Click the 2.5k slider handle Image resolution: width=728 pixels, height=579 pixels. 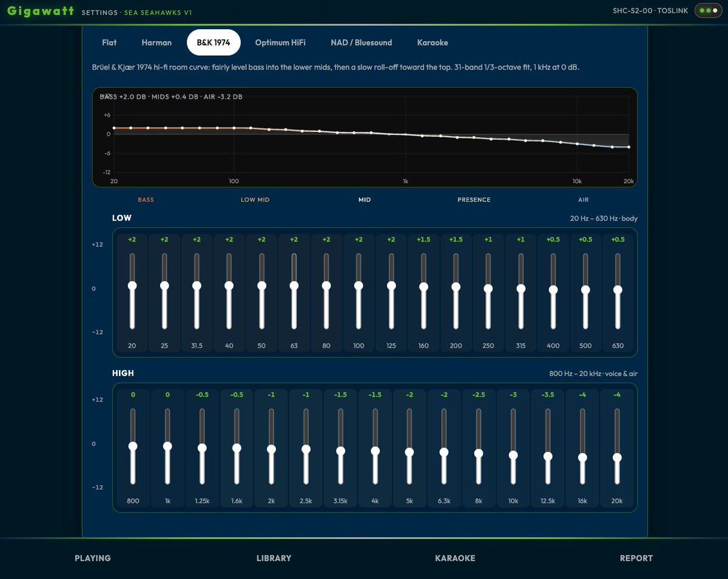pos(306,449)
